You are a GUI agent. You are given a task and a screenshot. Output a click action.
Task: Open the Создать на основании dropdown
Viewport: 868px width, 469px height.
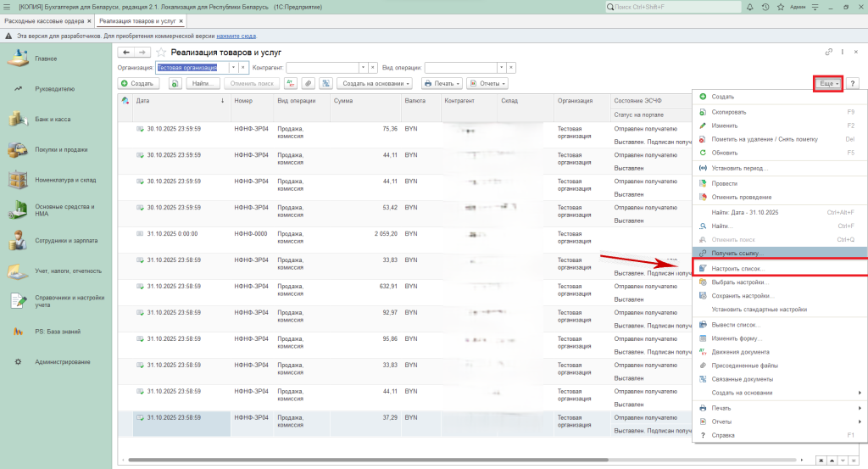tap(375, 83)
